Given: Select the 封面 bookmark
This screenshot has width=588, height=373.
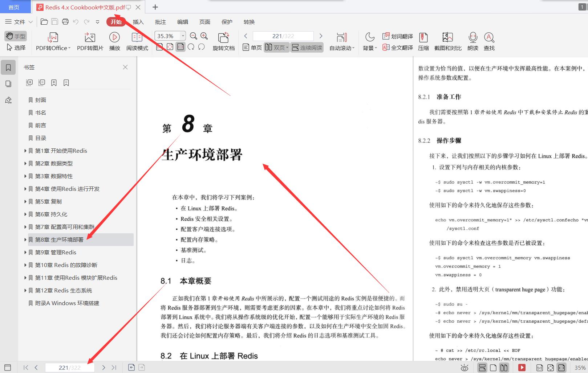Looking at the screenshot, I should [41, 100].
